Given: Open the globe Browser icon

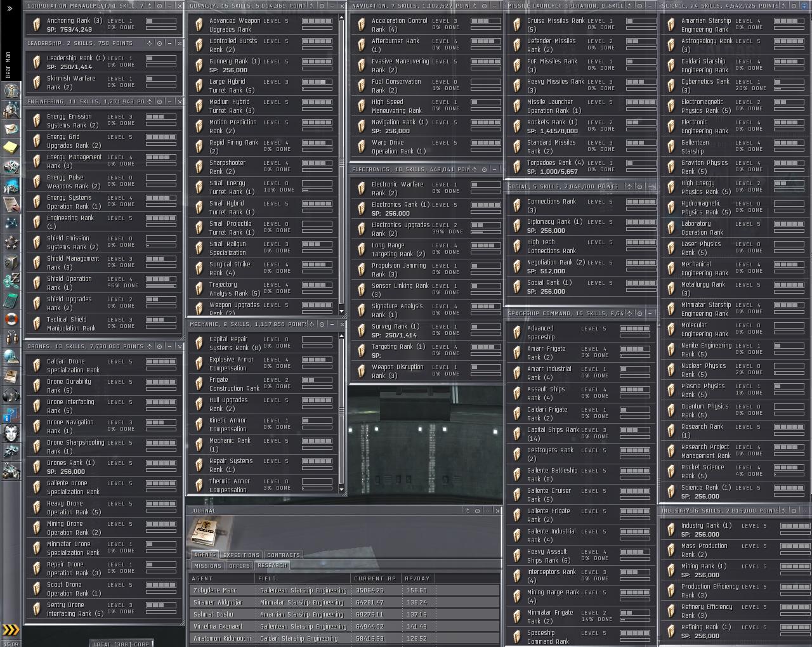Looking at the screenshot, I should 11,356.
